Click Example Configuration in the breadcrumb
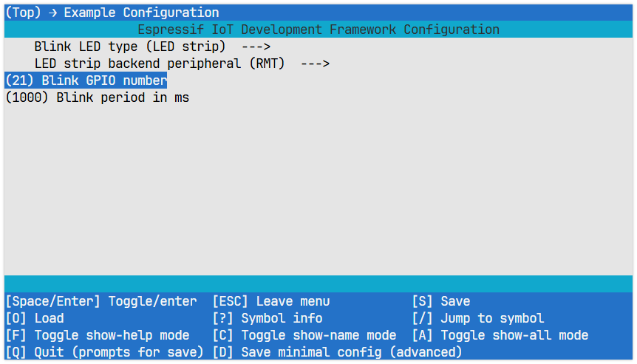The image size is (637, 364). click(141, 13)
